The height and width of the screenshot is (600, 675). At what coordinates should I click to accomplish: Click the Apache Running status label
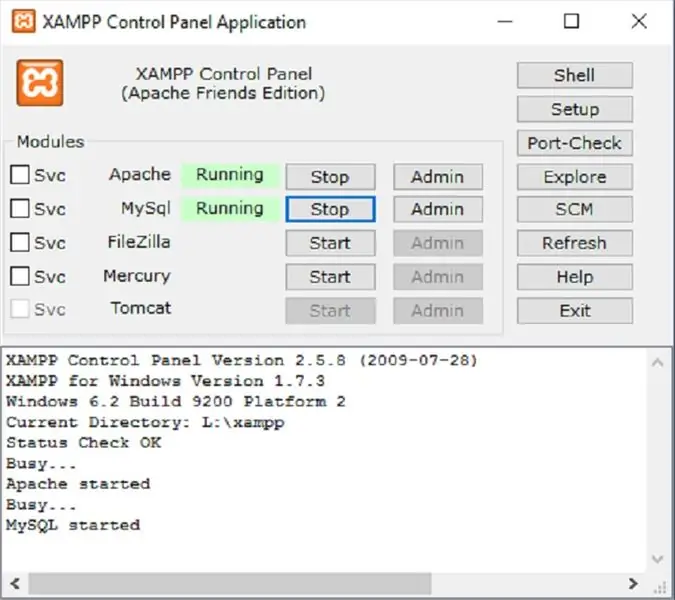[x=230, y=175]
